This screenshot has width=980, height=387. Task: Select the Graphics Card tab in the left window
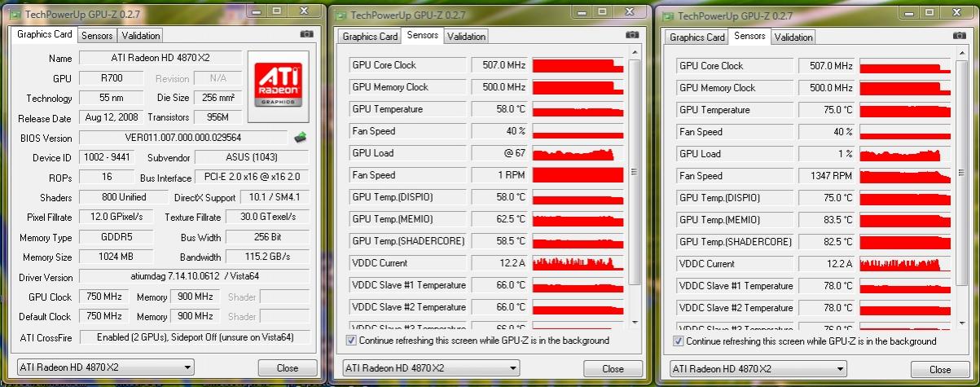click(x=45, y=34)
